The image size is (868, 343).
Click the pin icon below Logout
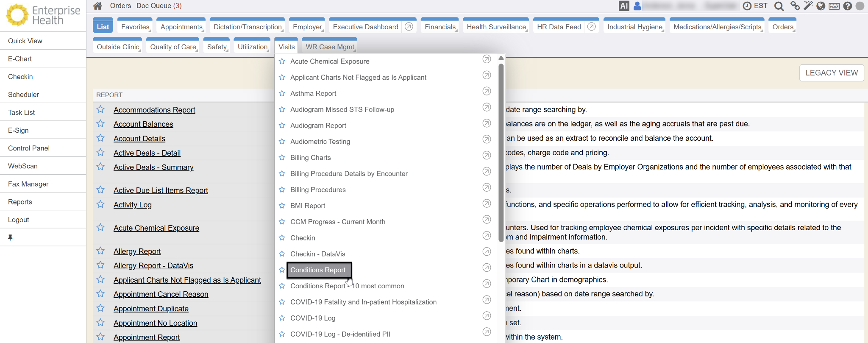click(10, 237)
